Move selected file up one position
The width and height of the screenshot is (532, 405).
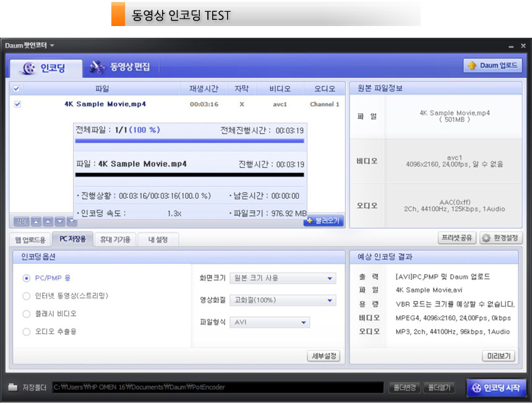click(x=48, y=222)
